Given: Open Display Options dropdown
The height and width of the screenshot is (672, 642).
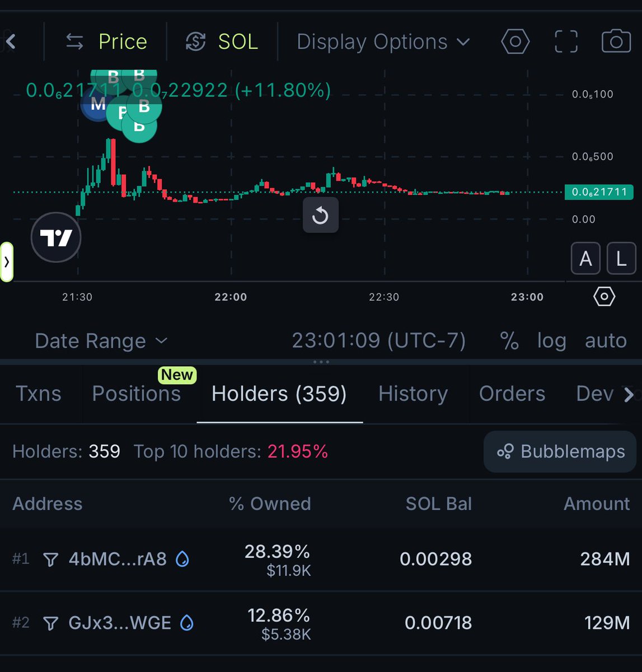Looking at the screenshot, I should coord(383,41).
